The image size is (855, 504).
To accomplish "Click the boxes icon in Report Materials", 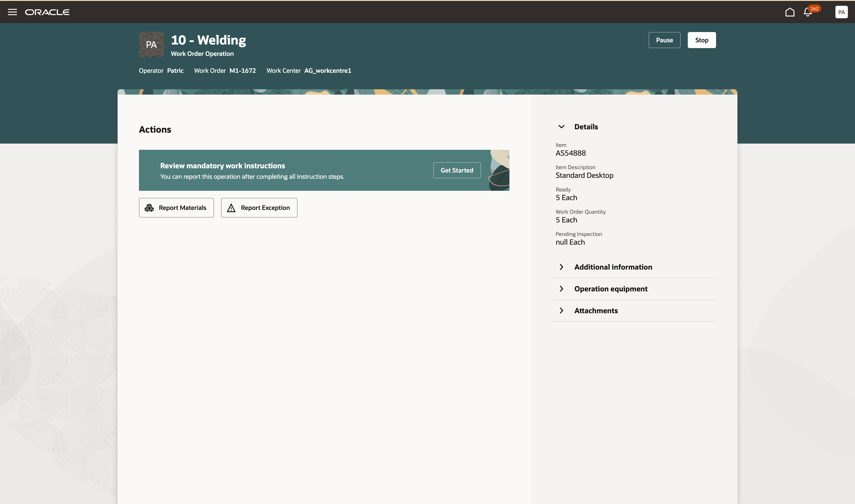I will tap(149, 208).
